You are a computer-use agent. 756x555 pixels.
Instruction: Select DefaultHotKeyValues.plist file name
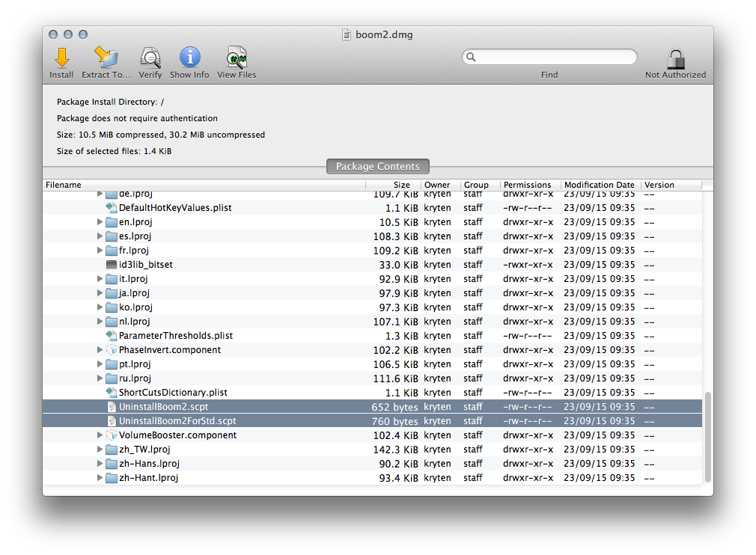point(175,208)
